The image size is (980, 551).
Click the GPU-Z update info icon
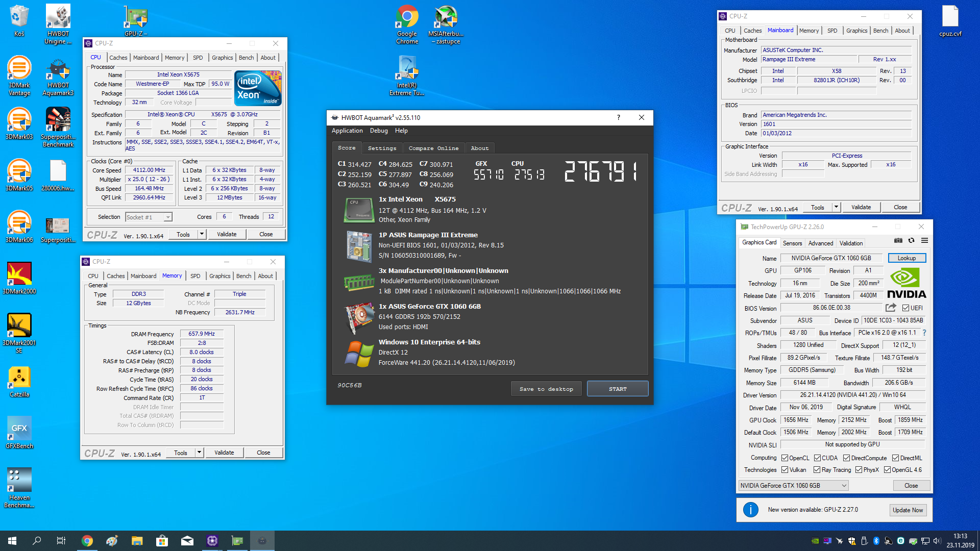(x=751, y=510)
